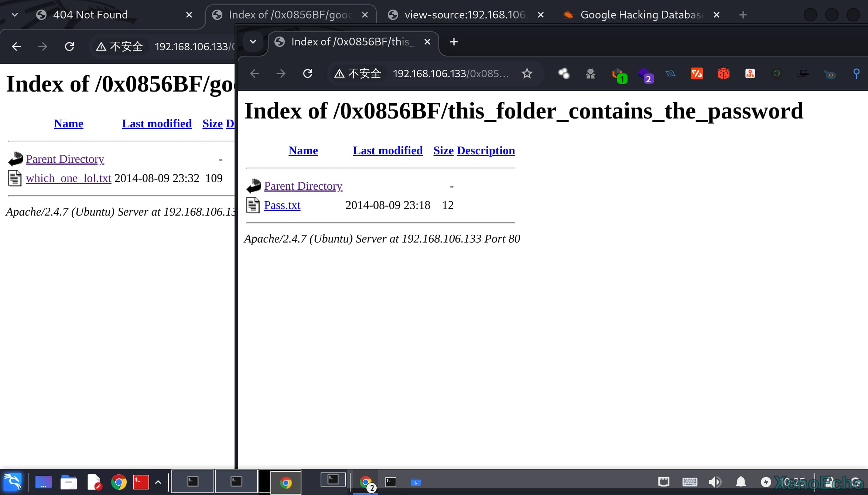Click the blue pin extension icon

click(x=856, y=73)
